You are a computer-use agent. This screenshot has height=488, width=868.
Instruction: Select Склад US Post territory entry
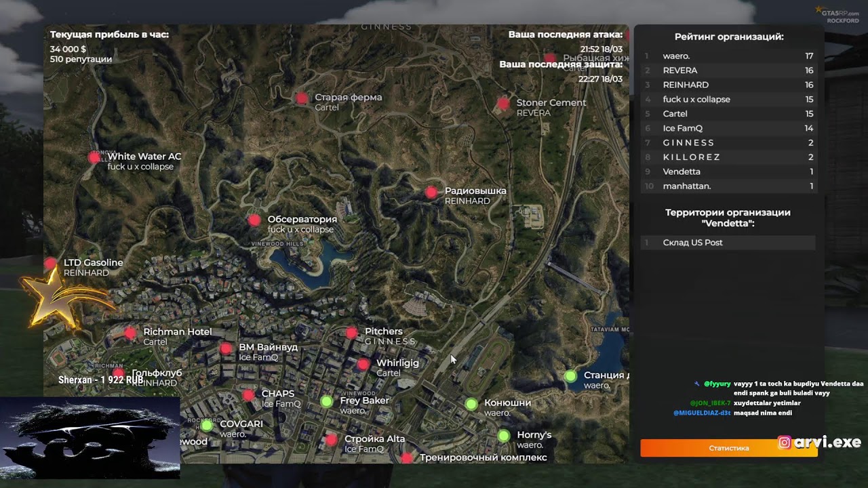pos(729,243)
